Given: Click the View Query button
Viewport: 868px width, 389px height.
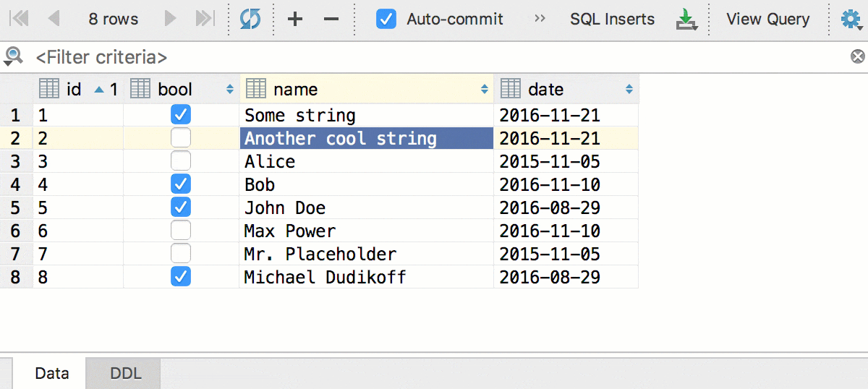Looking at the screenshot, I should pyautogui.click(x=767, y=19).
